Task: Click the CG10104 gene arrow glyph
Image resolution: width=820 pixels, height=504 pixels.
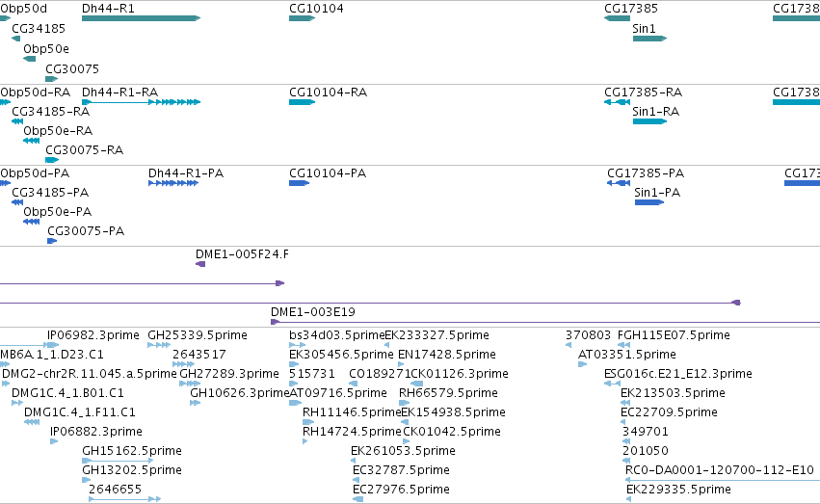Action: point(302,18)
